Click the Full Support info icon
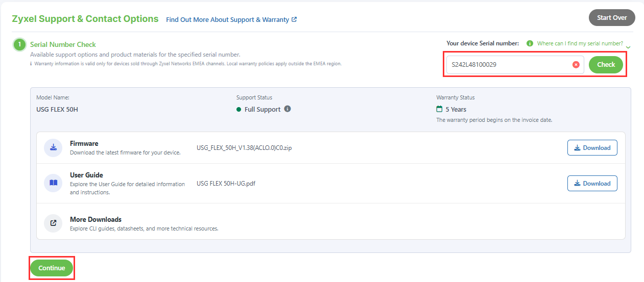The height and width of the screenshot is (282, 644). (x=288, y=109)
